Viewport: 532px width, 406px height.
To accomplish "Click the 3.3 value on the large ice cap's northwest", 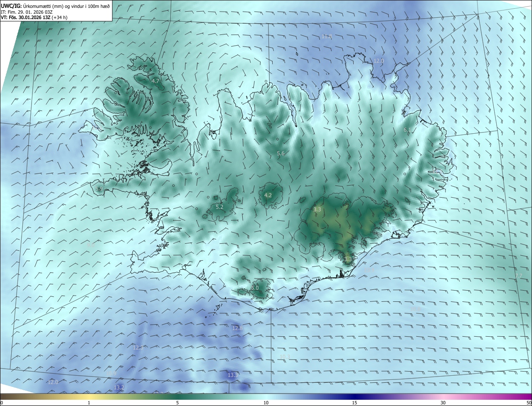I will click(x=317, y=210).
